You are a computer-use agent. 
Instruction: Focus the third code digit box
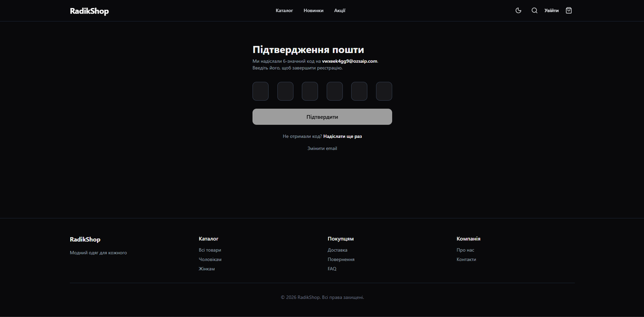(x=310, y=91)
